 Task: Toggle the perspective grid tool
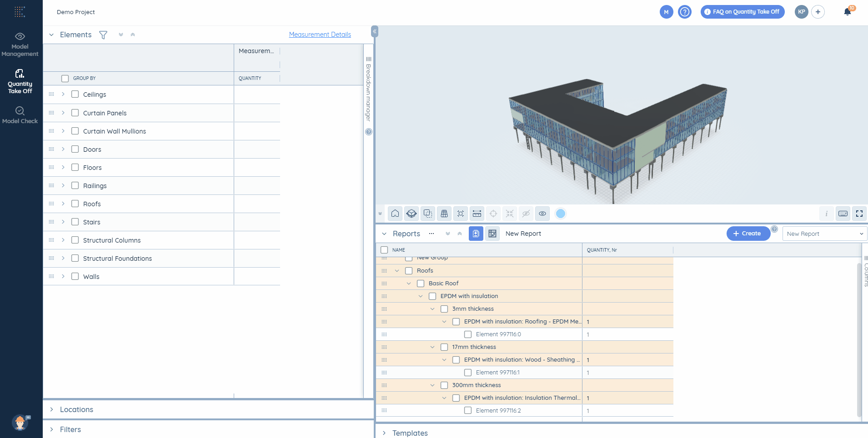[x=444, y=214]
